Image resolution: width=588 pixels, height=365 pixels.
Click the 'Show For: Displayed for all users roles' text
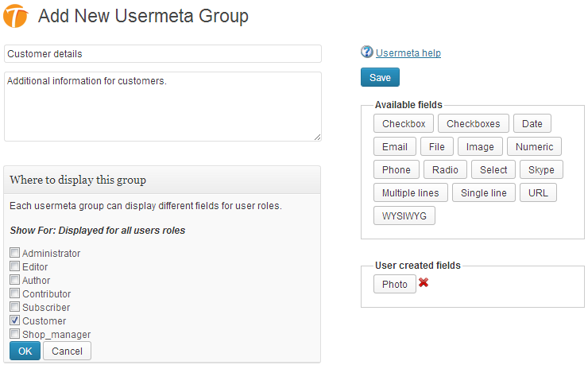(98, 230)
